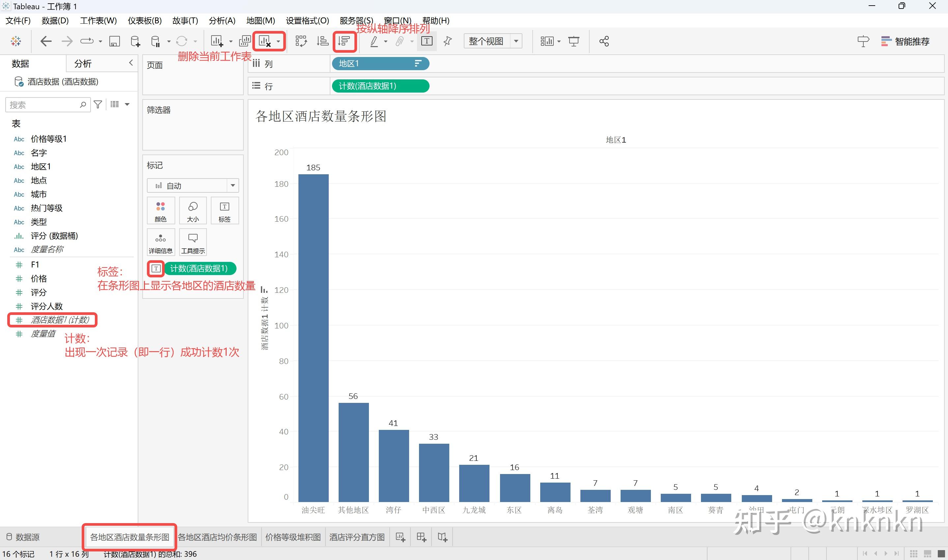Swap rows and columns via toolbar icon
This screenshot has width=948, height=560.
(301, 41)
